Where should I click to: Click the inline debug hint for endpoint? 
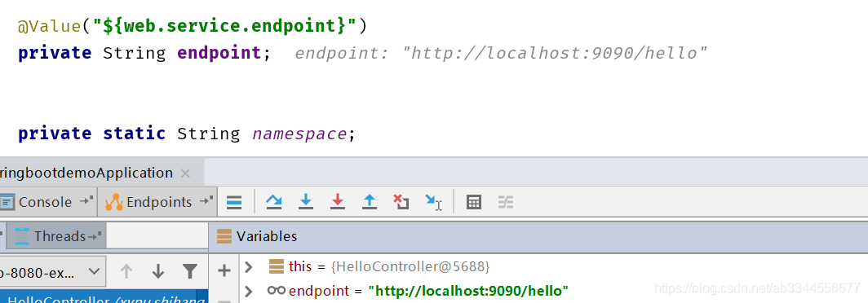point(501,54)
